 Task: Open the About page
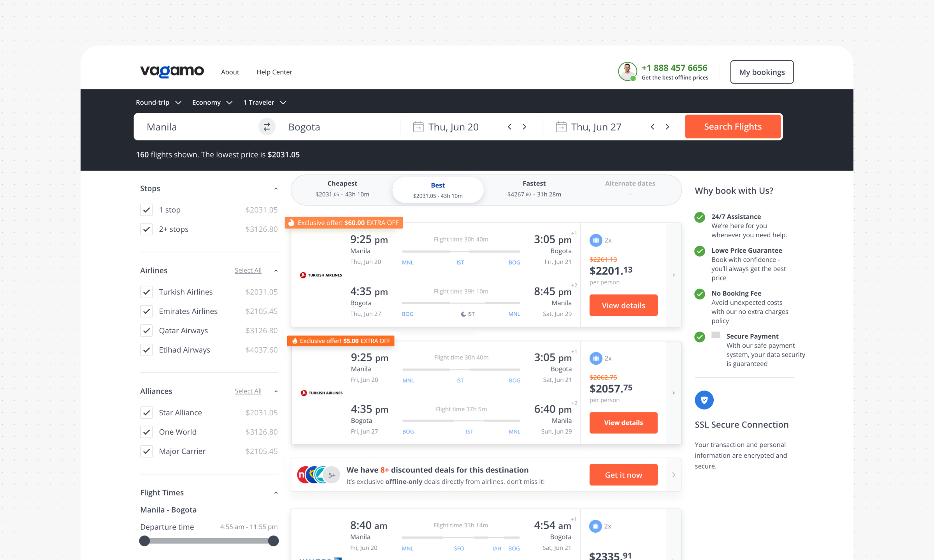[x=230, y=72]
